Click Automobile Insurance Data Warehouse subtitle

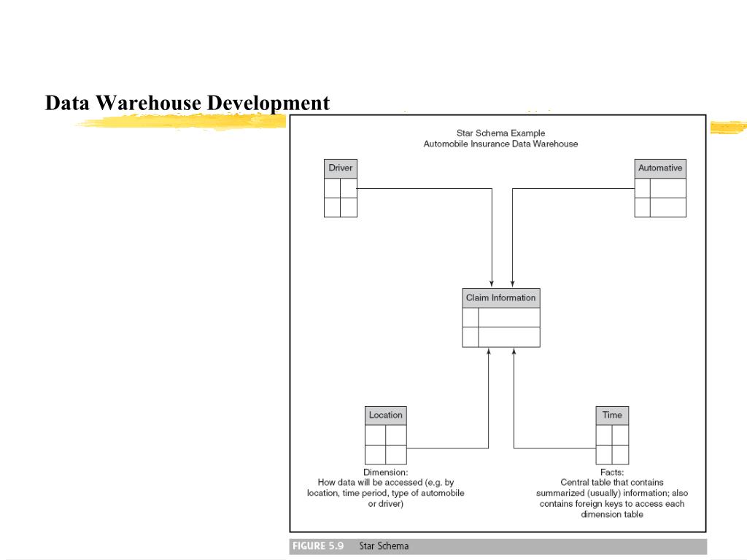tap(500, 144)
